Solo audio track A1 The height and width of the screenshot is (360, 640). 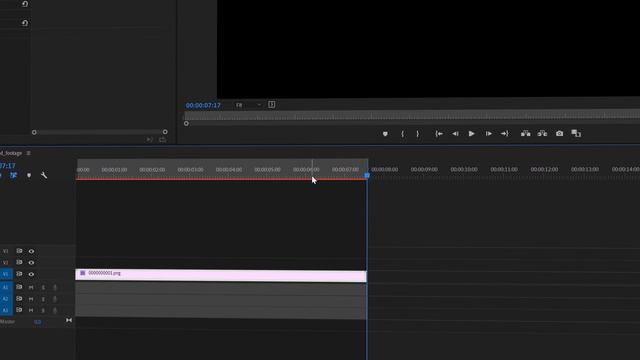(43, 288)
